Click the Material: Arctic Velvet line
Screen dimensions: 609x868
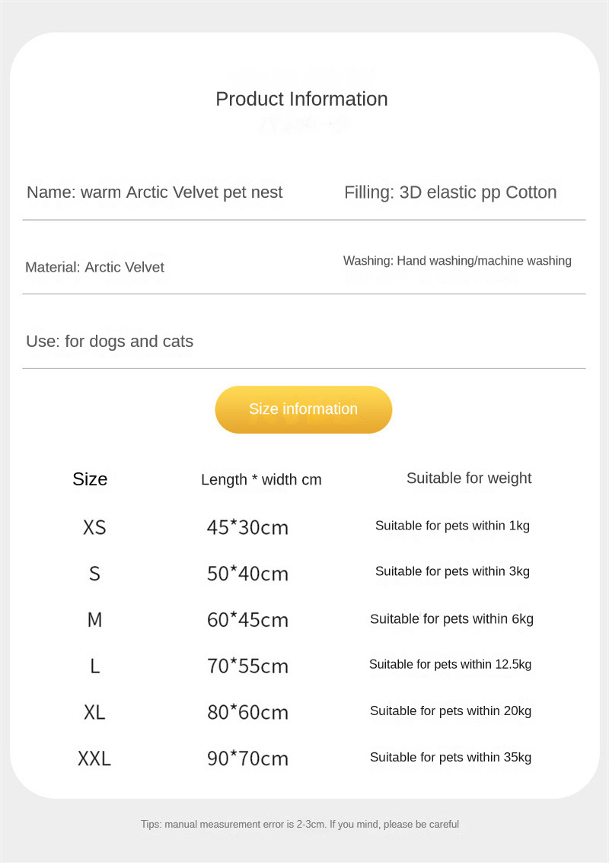point(94,267)
